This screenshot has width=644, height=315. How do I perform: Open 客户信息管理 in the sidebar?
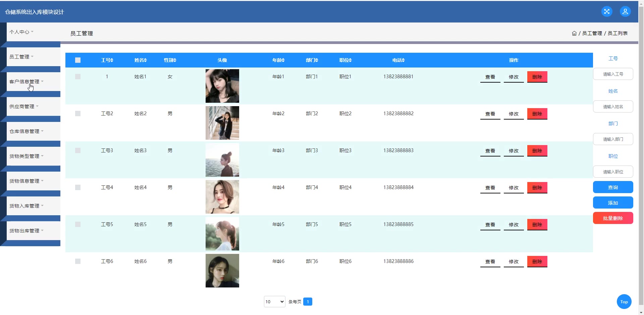tap(26, 82)
